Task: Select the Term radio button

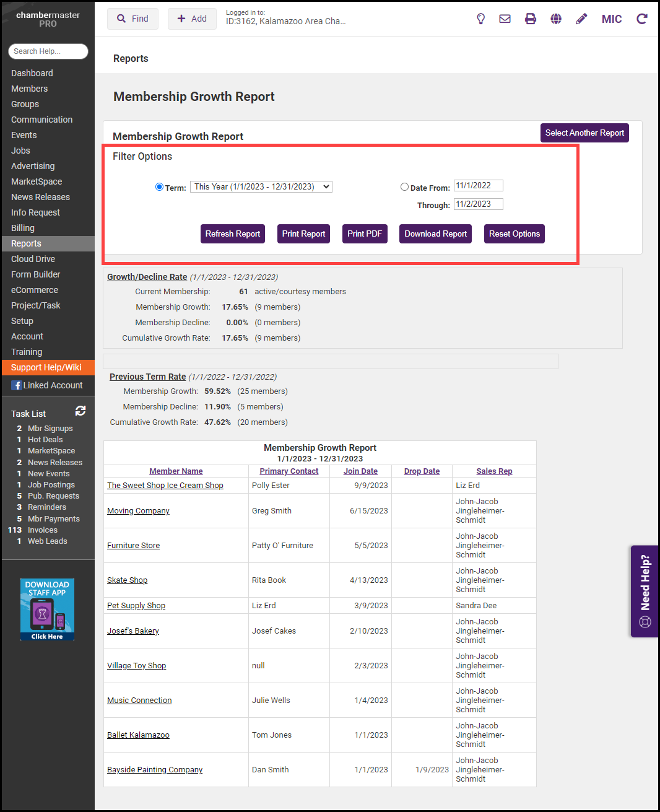Action: 159,187
